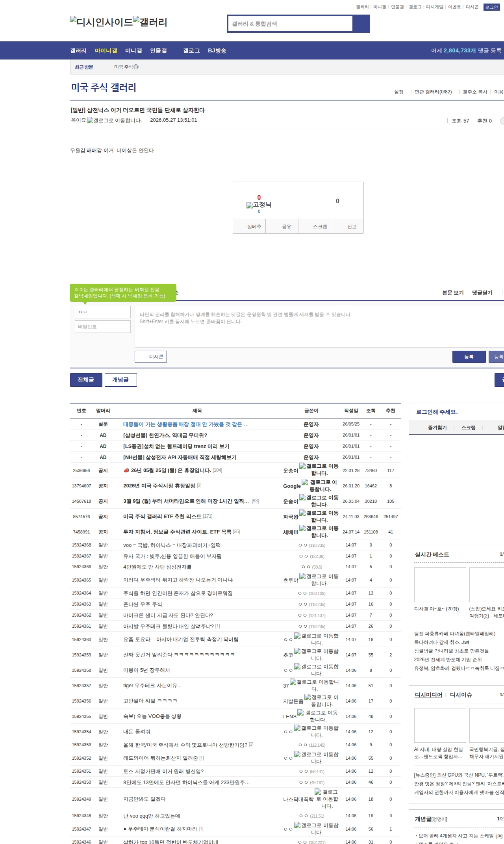
Task: Open post number 15924368 about voo = 국밥
Action: tap(172, 545)
